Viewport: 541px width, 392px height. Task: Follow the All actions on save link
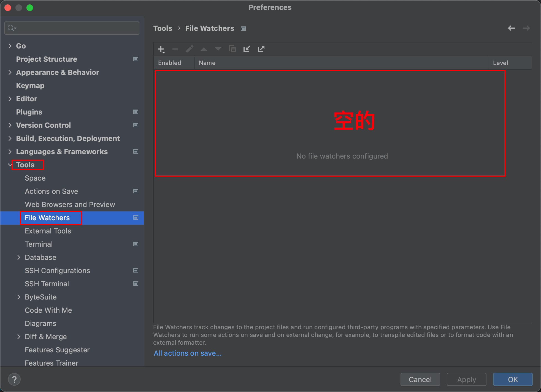tap(188, 353)
